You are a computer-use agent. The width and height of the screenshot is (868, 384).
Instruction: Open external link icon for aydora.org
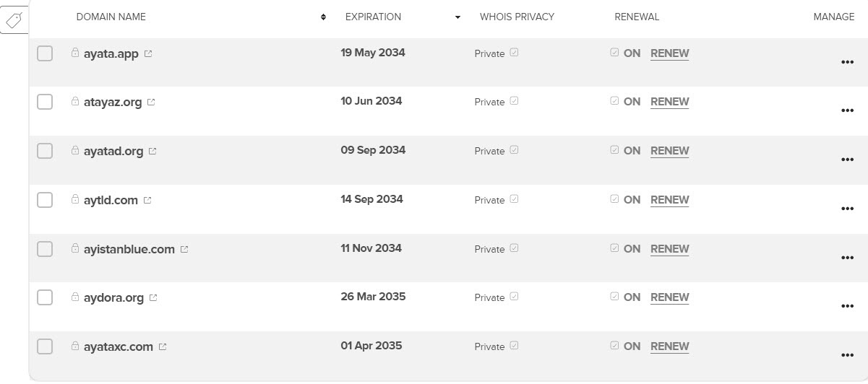pyautogui.click(x=153, y=297)
